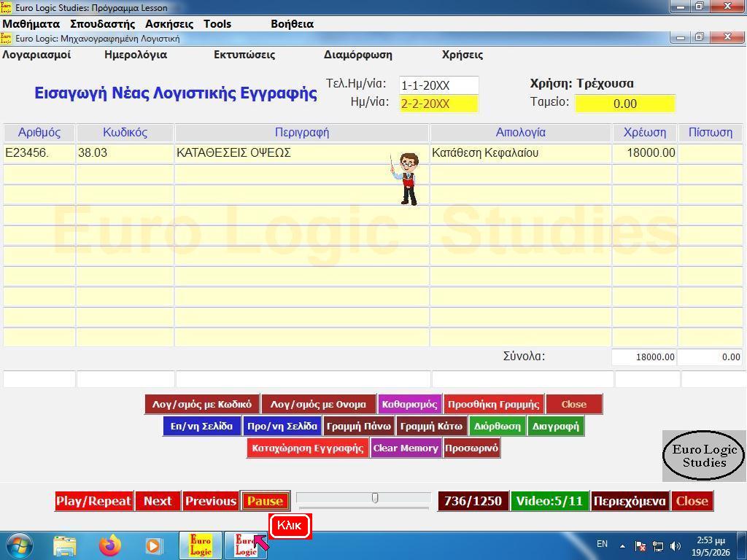Click green Διόρθωση button
This screenshot has height=560, width=747.
[497, 426]
